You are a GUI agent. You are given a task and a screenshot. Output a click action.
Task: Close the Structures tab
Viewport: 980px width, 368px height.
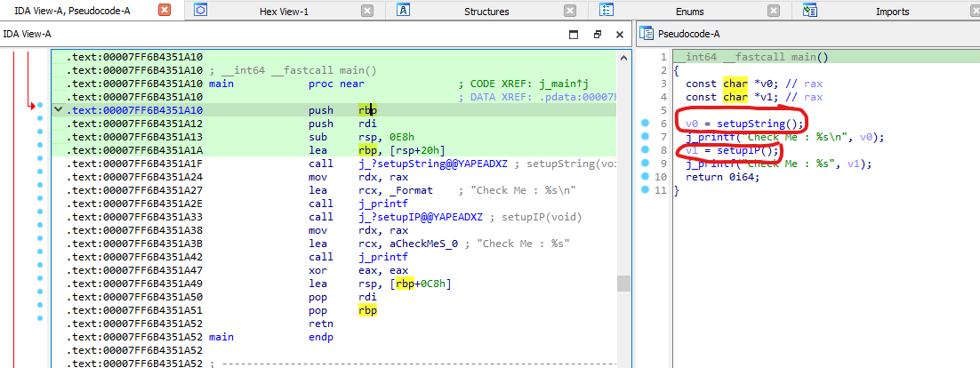(570, 12)
